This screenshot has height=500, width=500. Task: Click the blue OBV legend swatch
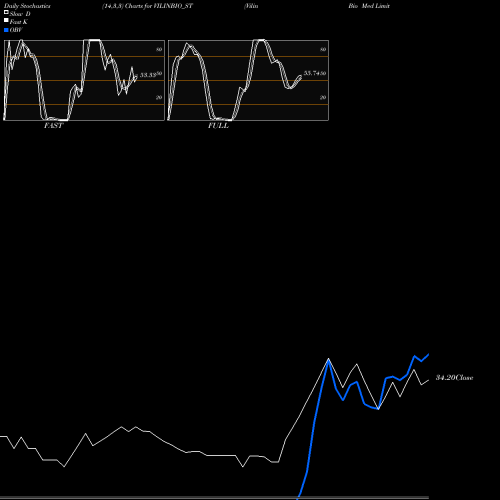tap(6, 30)
